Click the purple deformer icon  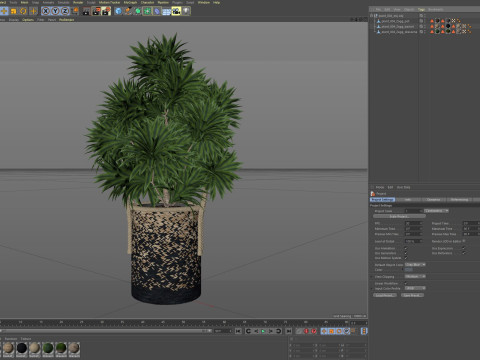157,11
